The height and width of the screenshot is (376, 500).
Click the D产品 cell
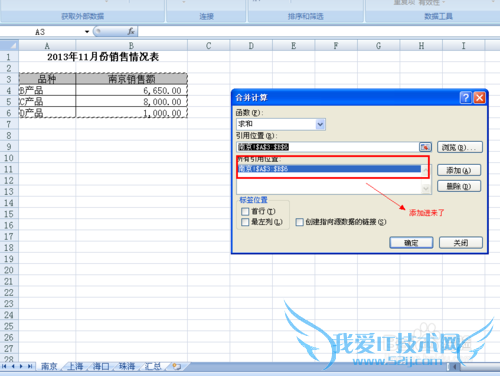47,113
